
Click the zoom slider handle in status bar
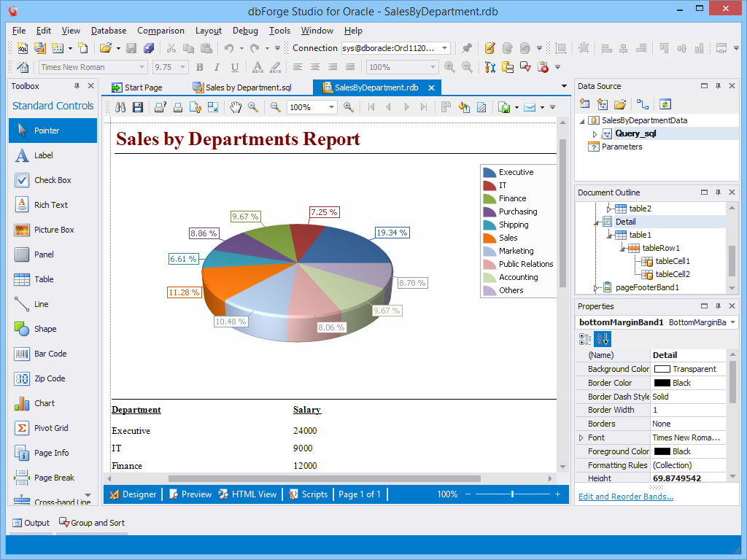tap(512, 494)
